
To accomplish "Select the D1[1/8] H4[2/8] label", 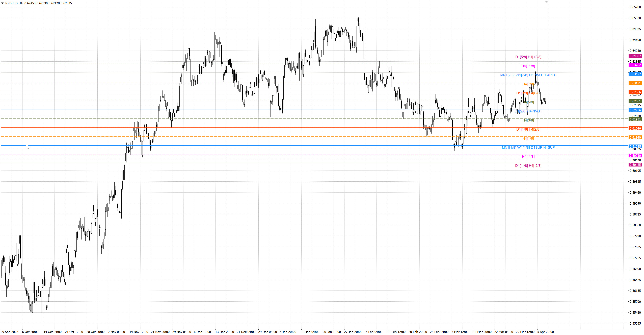I will 528,129.
